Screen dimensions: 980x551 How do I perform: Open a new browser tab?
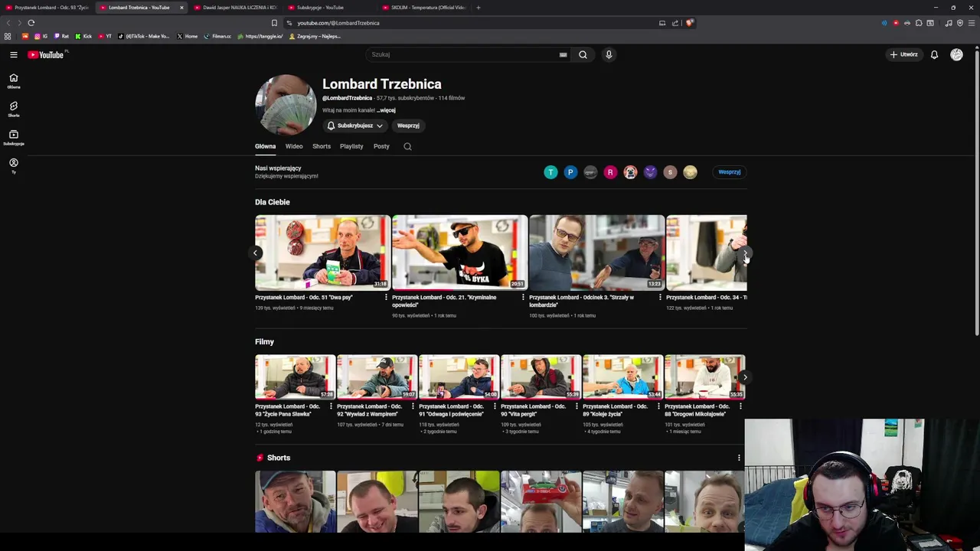(x=479, y=8)
